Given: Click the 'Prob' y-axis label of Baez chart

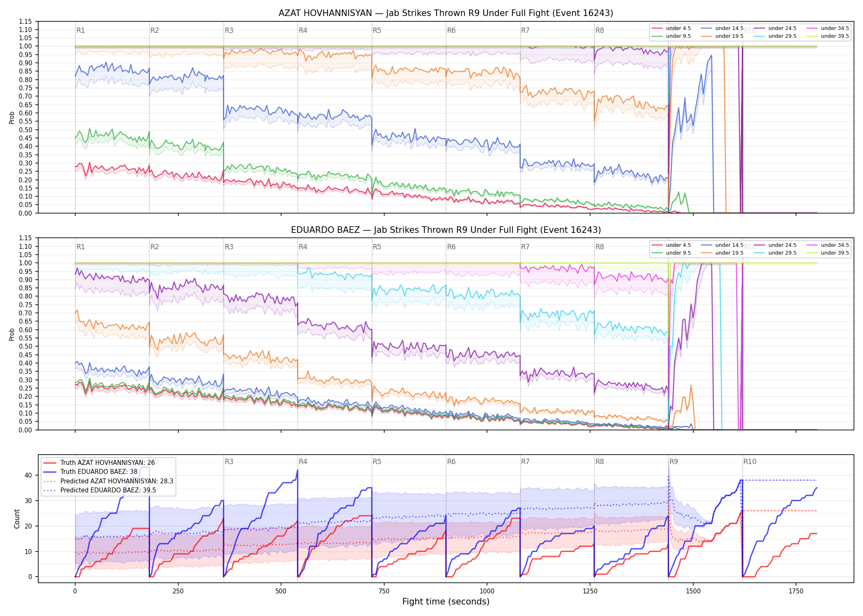Looking at the screenshot, I should 12,334.
